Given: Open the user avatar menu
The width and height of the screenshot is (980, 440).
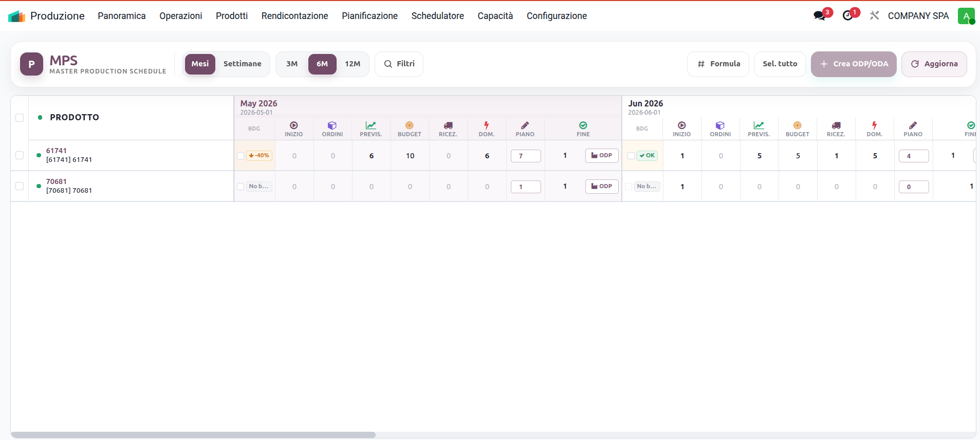Looking at the screenshot, I should tap(966, 16).
